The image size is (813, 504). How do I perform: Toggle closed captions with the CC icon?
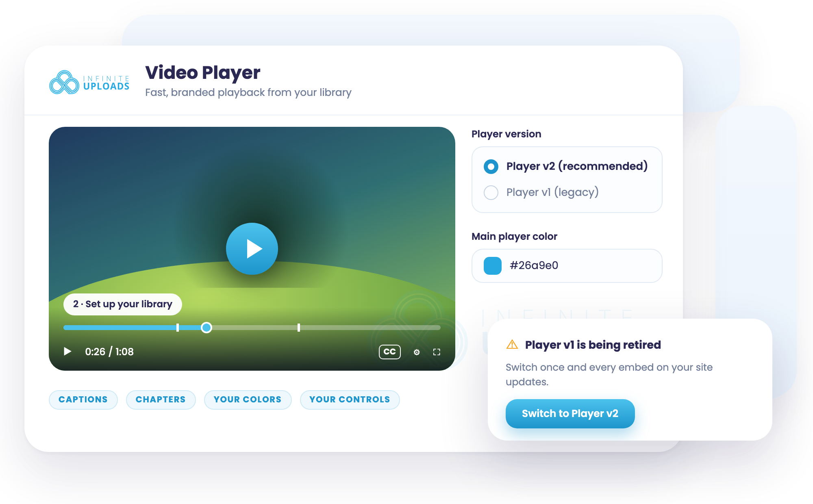pos(389,352)
